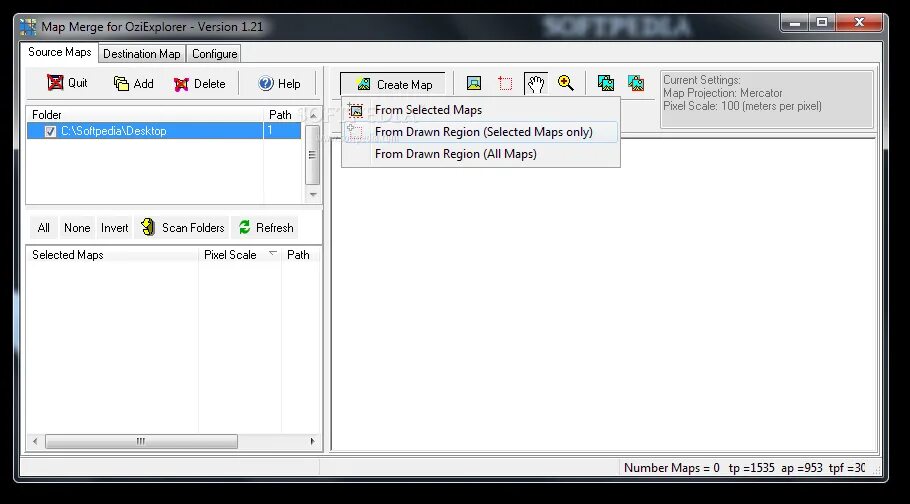Click the red-outlined stacked maps icon
The height and width of the screenshot is (504, 910).
tap(635, 83)
